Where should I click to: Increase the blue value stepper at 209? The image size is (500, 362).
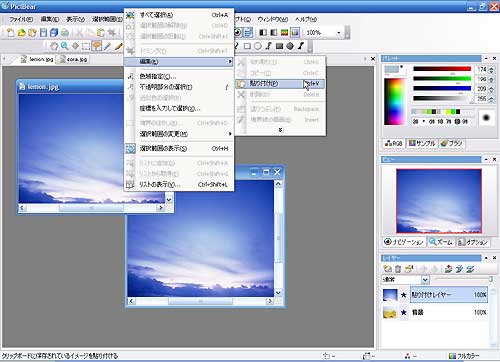point(491,87)
